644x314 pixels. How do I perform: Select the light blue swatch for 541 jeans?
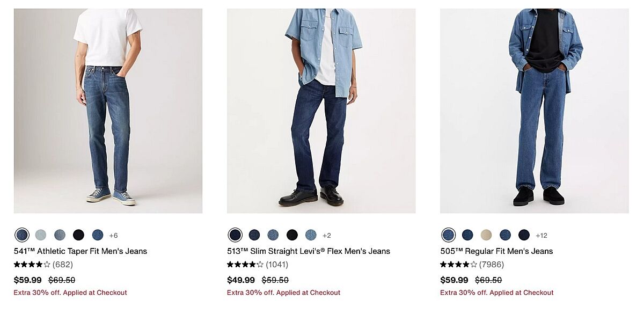pyautogui.click(x=41, y=235)
